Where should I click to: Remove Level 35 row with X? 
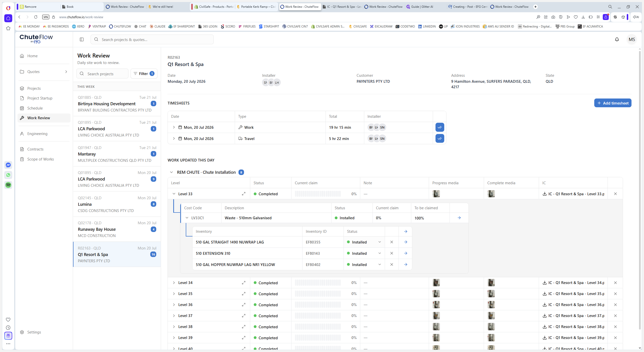coord(615,293)
